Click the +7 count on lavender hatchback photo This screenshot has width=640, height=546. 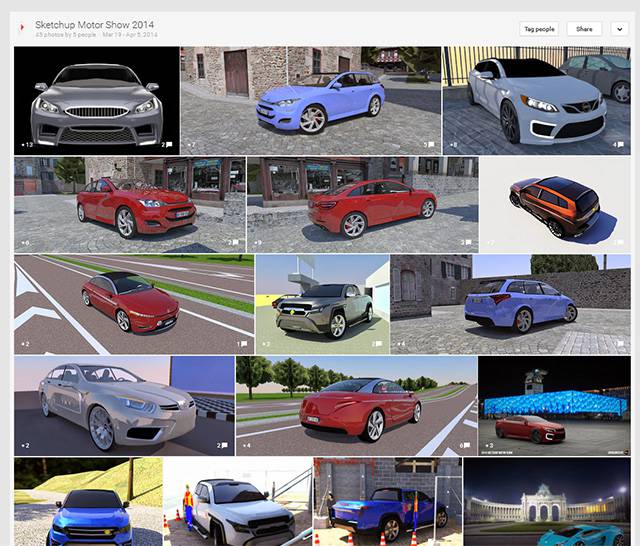point(191,144)
